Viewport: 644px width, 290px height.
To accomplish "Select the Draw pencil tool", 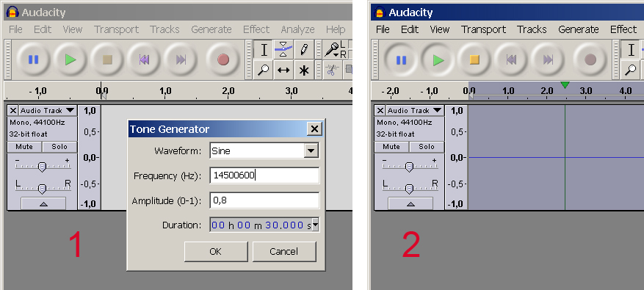I will tap(303, 50).
